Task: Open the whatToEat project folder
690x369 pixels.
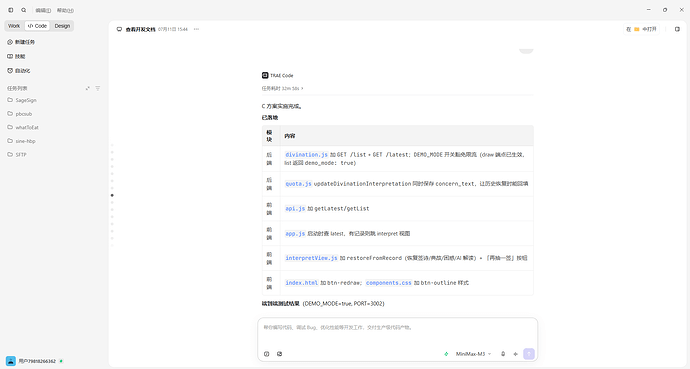Action: [x=23, y=128]
